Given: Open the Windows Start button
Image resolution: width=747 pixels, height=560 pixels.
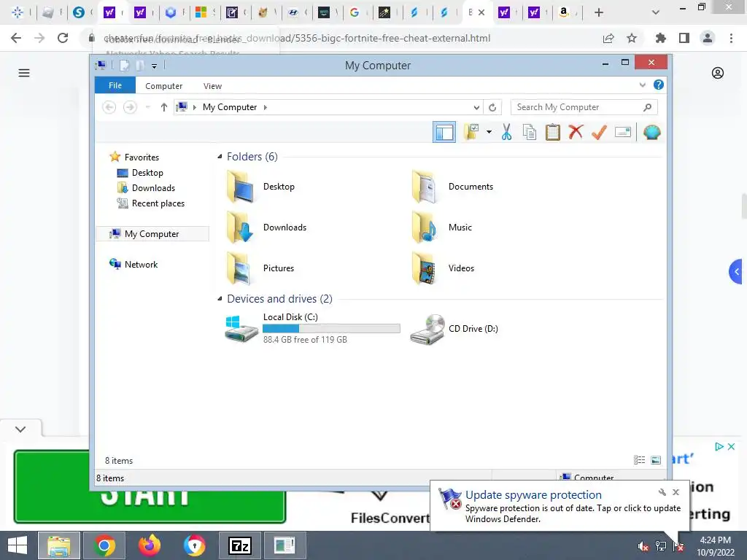Looking at the screenshot, I should (18, 545).
